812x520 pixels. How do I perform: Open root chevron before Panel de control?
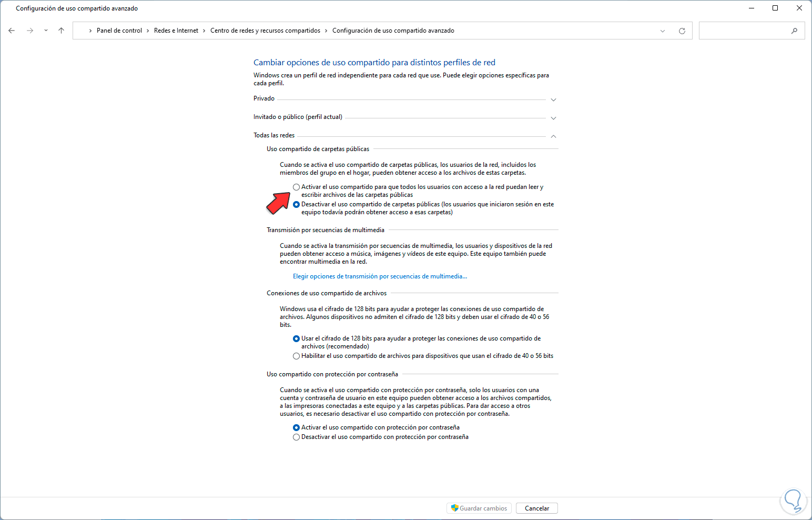[x=90, y=31]
